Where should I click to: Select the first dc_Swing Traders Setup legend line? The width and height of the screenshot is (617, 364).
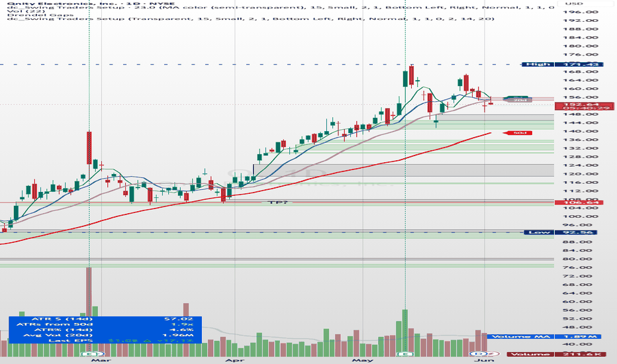pos(281,7)
